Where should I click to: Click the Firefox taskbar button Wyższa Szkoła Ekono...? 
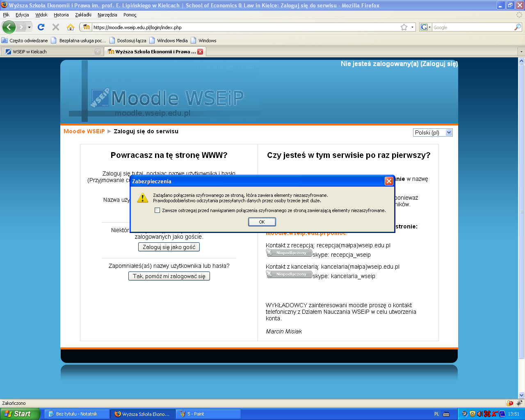click(x=142, y=414)
